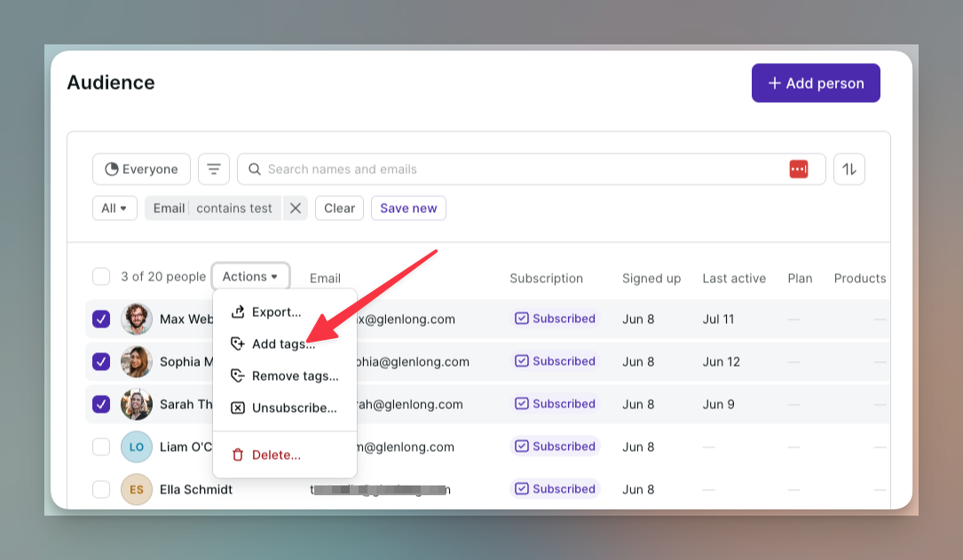Click the Liam O'C initials avatar
Image resolution: width=963 pixels, height=560 pixels.
137,446
